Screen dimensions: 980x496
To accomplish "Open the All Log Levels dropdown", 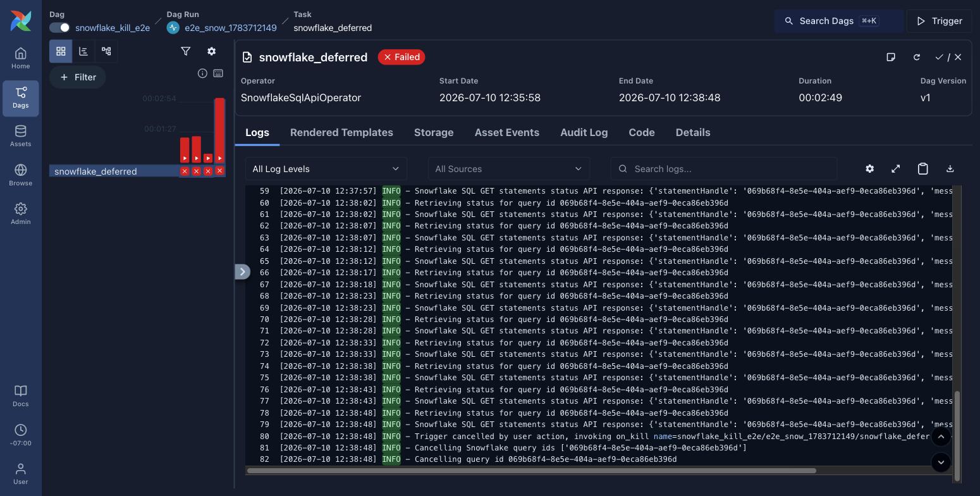I will tap(326, 169).
